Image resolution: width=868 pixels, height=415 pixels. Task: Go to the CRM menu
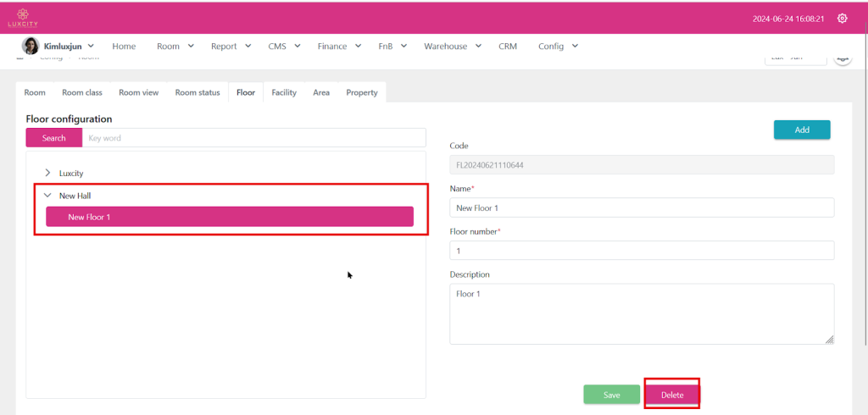pyautogui.click(x=508, y=47)
